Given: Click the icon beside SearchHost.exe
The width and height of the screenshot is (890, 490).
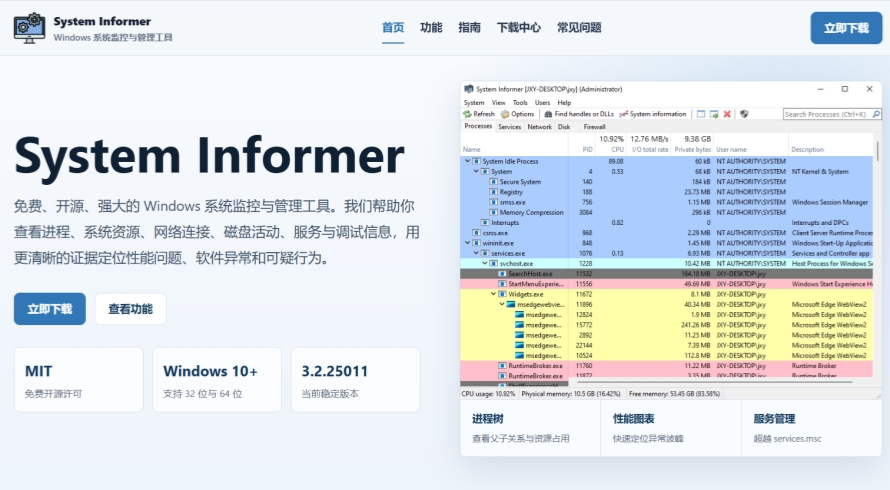Looking at the screenshot, I should click(x=502, y=274).
